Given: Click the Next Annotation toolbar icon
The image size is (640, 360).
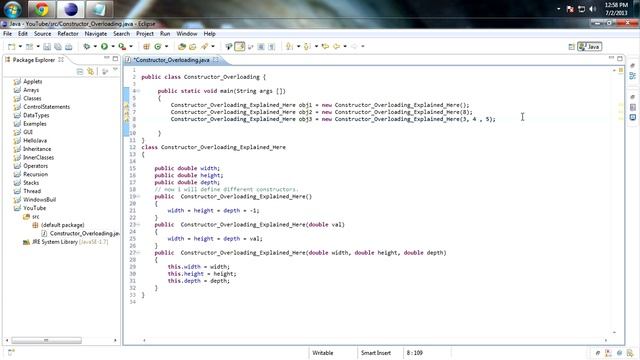Looking at the screenshot, I should [289, 47].
